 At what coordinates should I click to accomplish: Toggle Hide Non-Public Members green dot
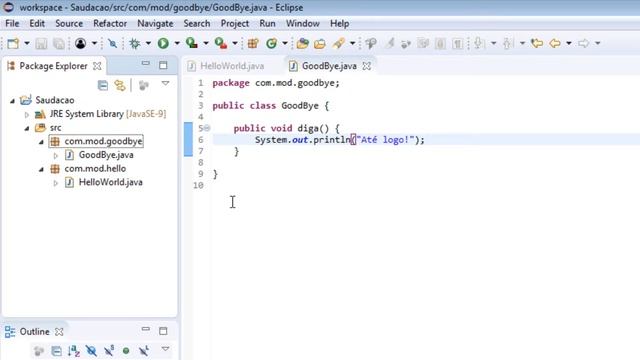[126, 351]
